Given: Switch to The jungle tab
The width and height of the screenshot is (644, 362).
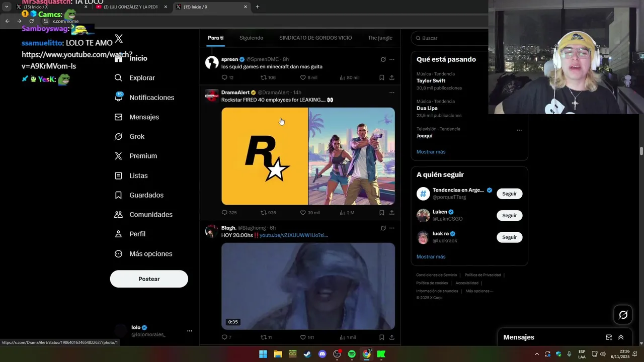Looking at the screenshot, I should click(x=380, y=38).
